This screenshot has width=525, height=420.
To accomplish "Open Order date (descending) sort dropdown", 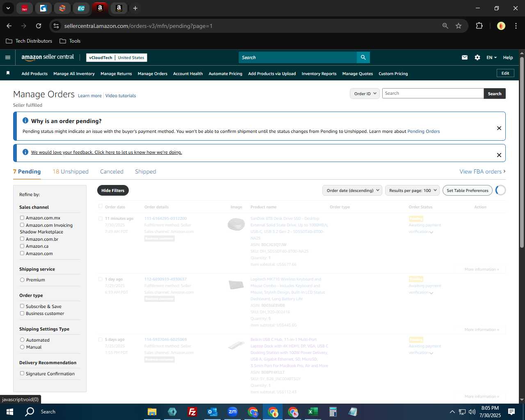I will coord(352,190).
